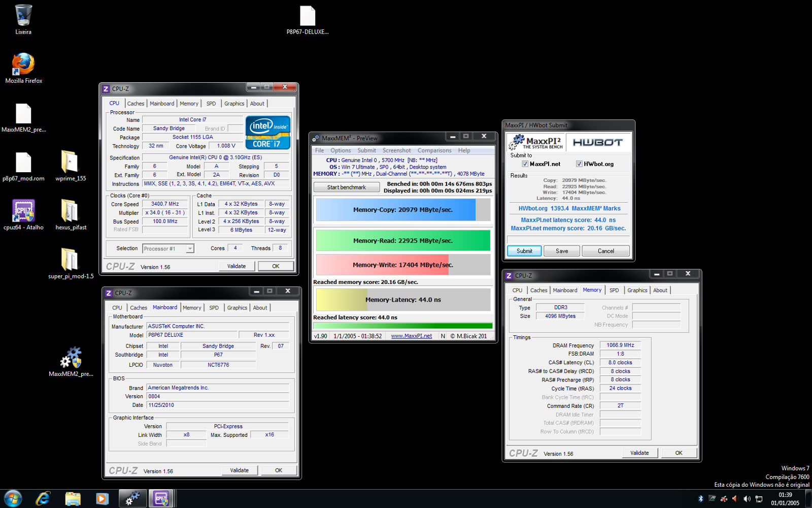Click Validate in Memory CPU-Z window
The width and height of the screenshot is (812, 508).
tap(639, 453)
